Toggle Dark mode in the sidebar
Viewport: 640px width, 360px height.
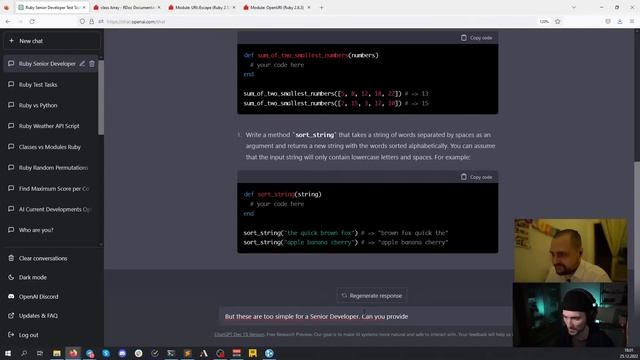coord(51,278)
